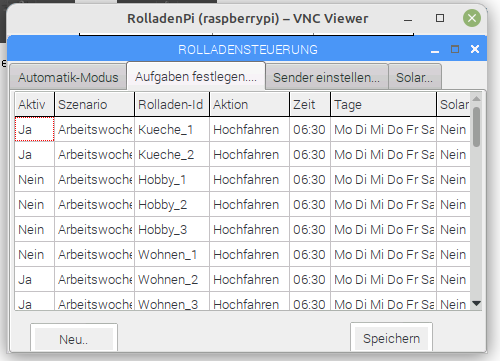The image size is (500, 361).
Task: Click the Neu.. button
Action: point(74,339)
